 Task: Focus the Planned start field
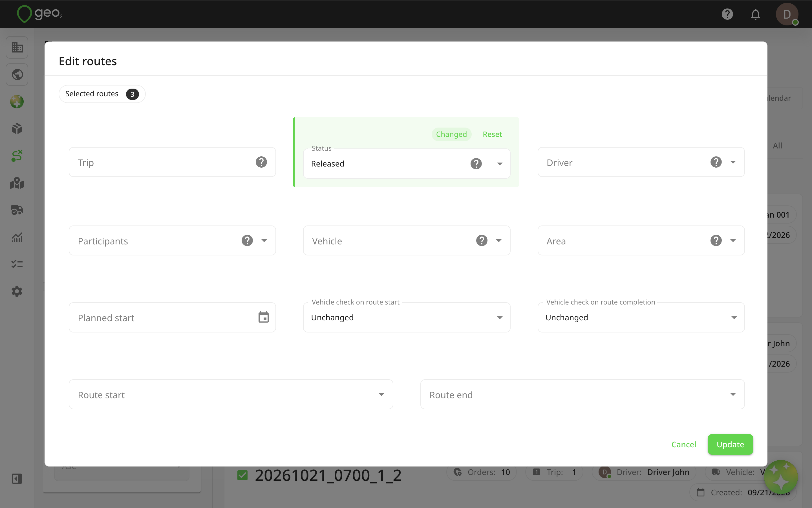(172, 317)
